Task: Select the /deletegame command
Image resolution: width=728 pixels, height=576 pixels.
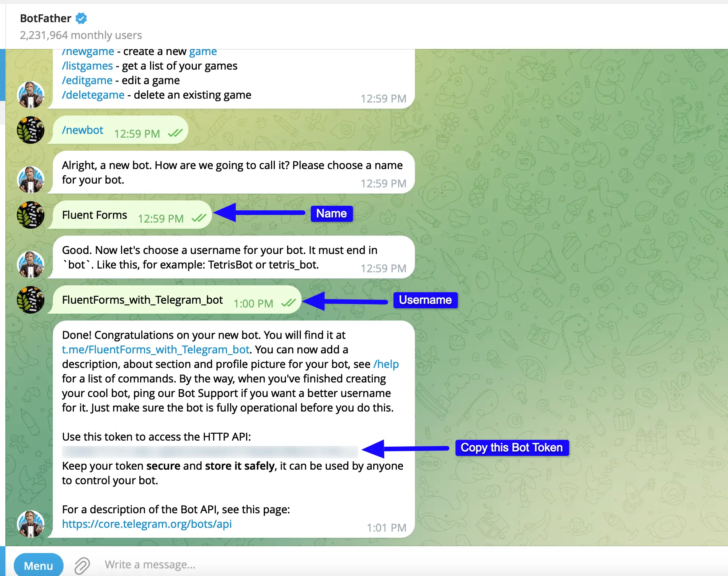Action: 93,94
